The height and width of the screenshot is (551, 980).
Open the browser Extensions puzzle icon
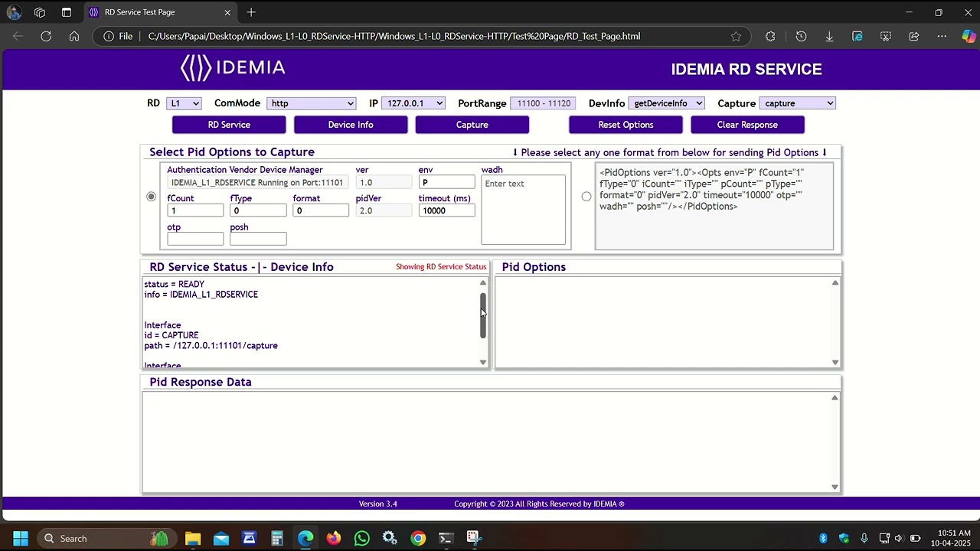point(770,36)
